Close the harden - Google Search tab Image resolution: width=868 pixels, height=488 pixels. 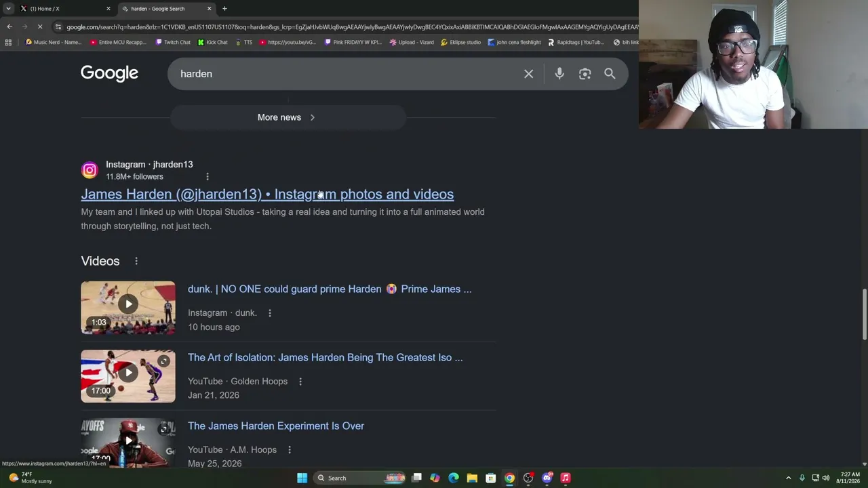[209, 9]
